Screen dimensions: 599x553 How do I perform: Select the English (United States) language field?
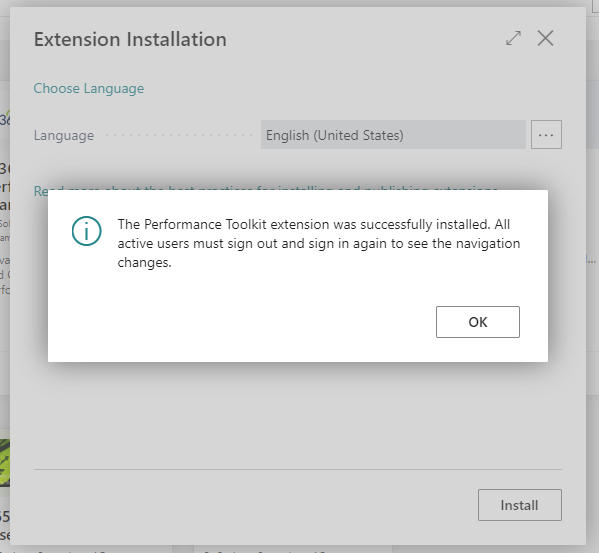[393, 135]
